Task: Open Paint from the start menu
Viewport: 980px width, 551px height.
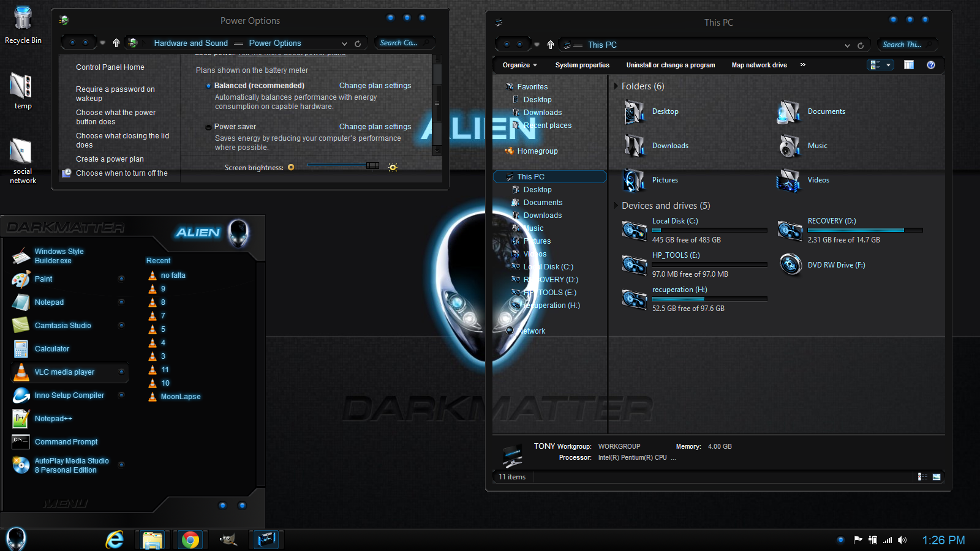Action: tap(43, 279)
